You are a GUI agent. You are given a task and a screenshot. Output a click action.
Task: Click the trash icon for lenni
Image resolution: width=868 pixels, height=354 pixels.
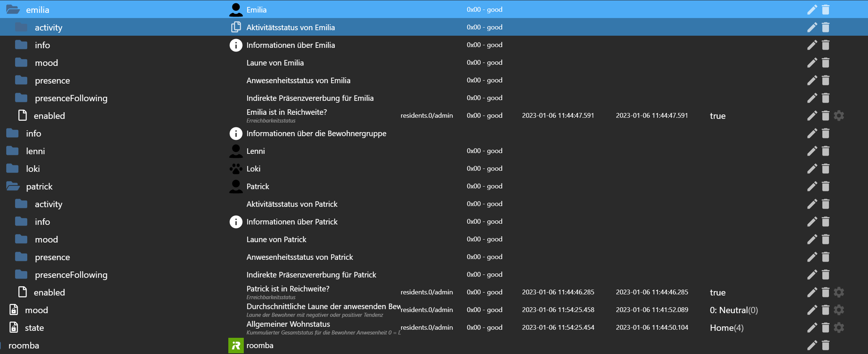[x=826, y=151]
